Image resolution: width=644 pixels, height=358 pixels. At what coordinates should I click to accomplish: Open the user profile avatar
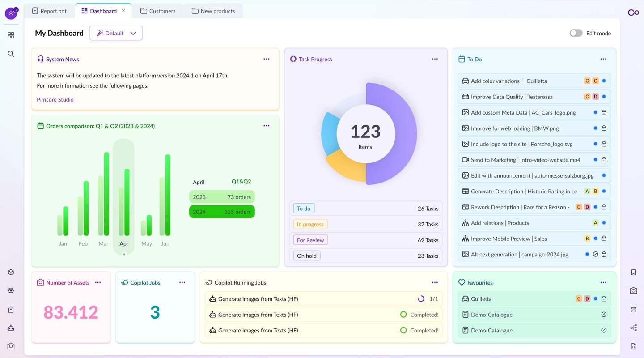point(11,13)
